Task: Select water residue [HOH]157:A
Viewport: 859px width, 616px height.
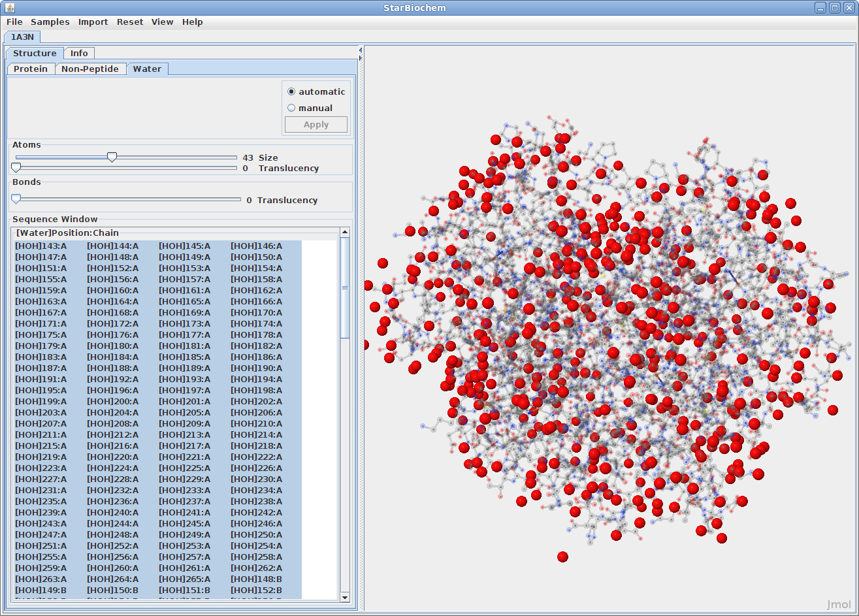Action: [x=185, y=279]
